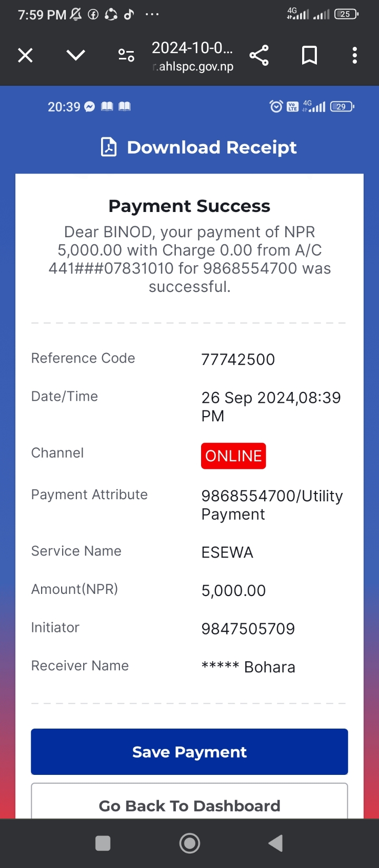Tap the muted bell status icon
The height and width of the screenshot is (868, 379).
[76, 15]
